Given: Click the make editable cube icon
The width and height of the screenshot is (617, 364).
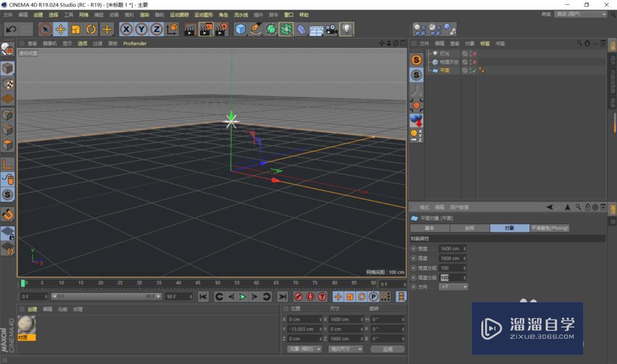Looking at the screenshot, I should (x=7, y=68).
